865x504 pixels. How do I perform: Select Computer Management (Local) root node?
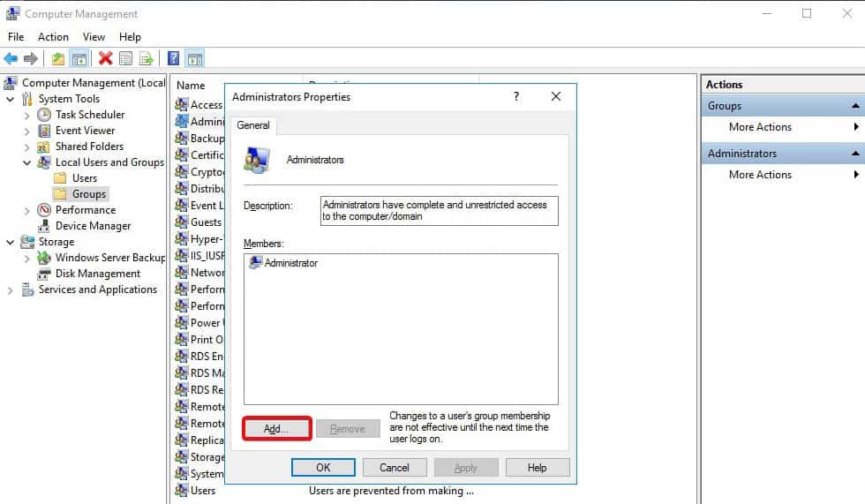[85, 83]
